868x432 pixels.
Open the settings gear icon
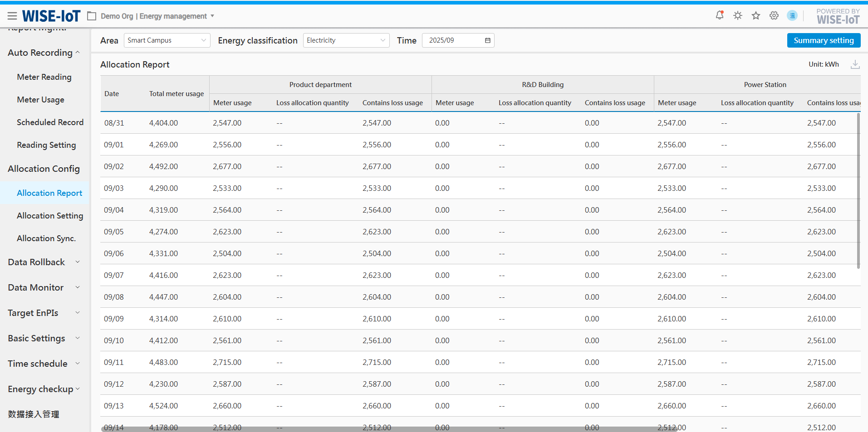pyautogui.click(x=774, y=15)
